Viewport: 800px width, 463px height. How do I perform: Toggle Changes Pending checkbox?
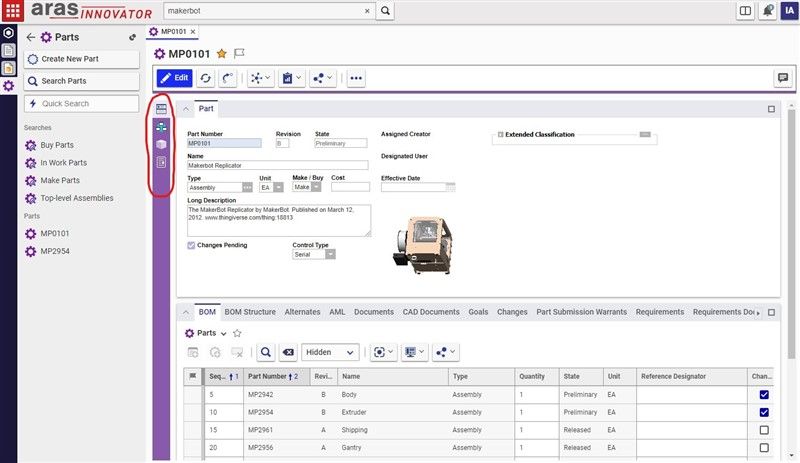point(192,245)
